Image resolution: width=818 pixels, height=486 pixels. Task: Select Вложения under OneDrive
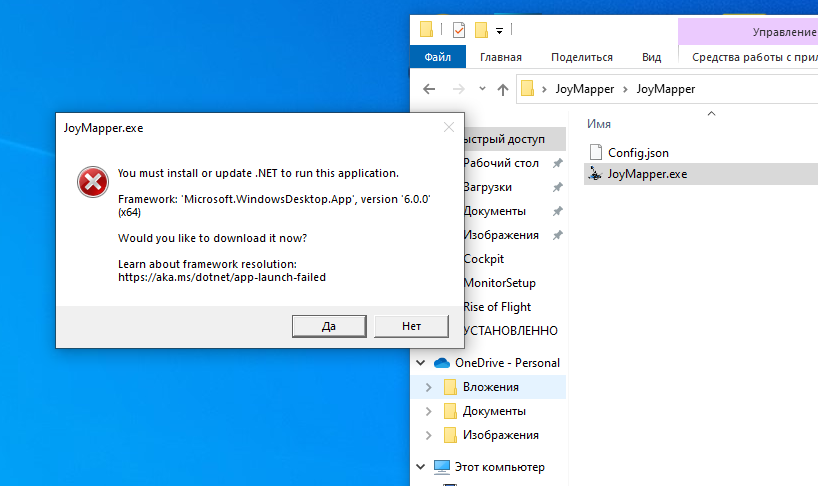coord(490,387)
